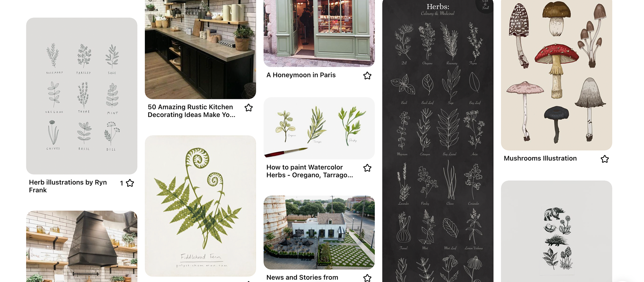Star the Herb illustrations by Ryn Frank pin

point(130,183)
